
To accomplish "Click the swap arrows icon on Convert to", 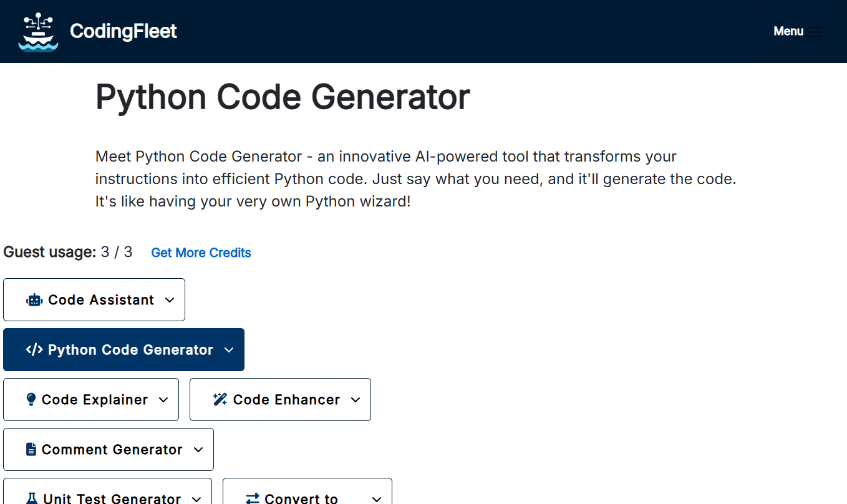I will coord(252,498).
